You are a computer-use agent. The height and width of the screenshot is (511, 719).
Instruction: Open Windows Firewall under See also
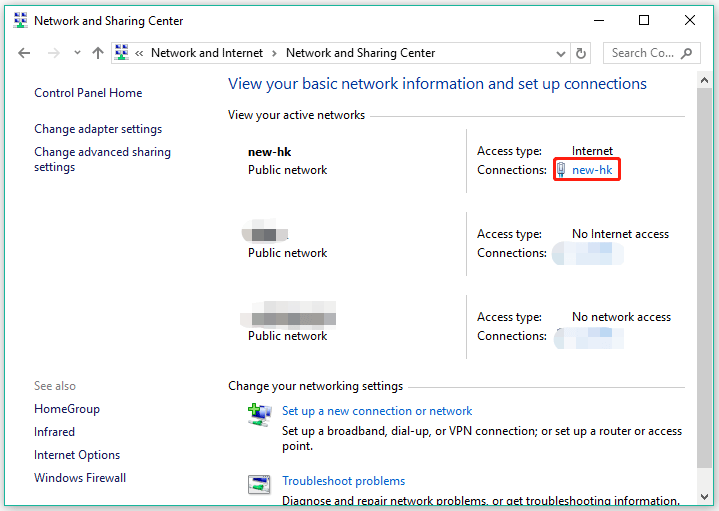80,478
